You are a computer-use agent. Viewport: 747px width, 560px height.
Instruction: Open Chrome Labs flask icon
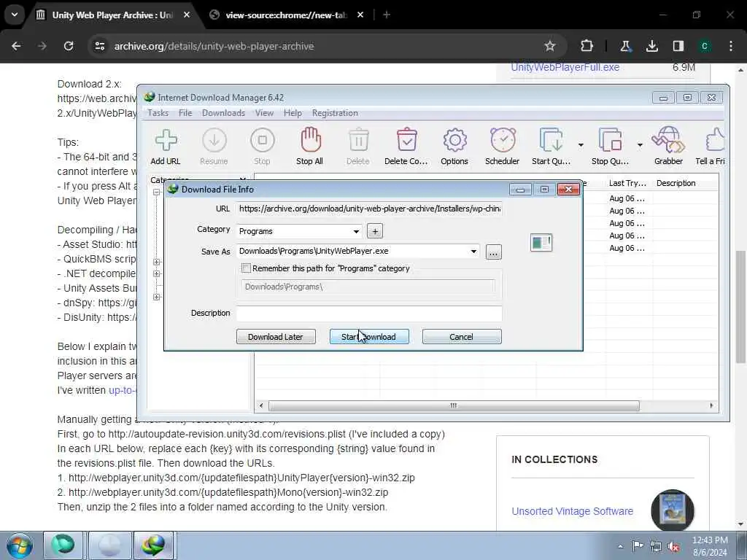[x=625, y=46]
